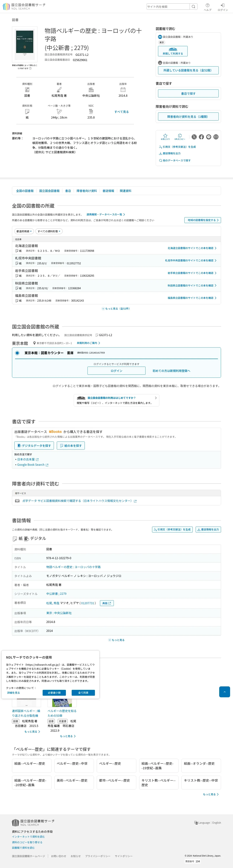Click the paper icon beside 書誌情報 紙 label

[15, 539]
